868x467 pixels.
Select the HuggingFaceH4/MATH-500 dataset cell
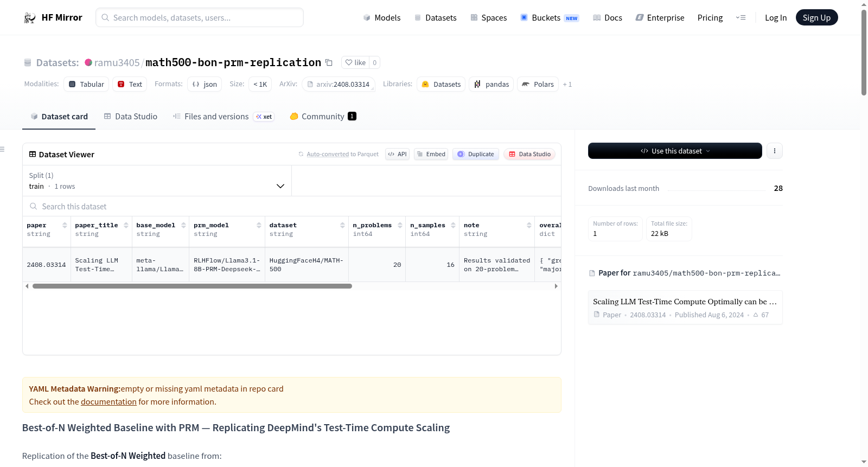[x=307, y=265]
